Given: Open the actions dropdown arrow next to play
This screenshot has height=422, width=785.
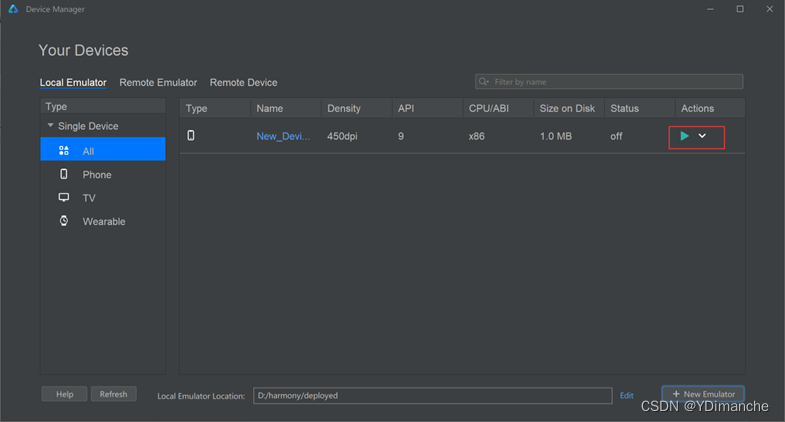Looking at the screenshot, I should pyautogui.click(x=702, y=136).
